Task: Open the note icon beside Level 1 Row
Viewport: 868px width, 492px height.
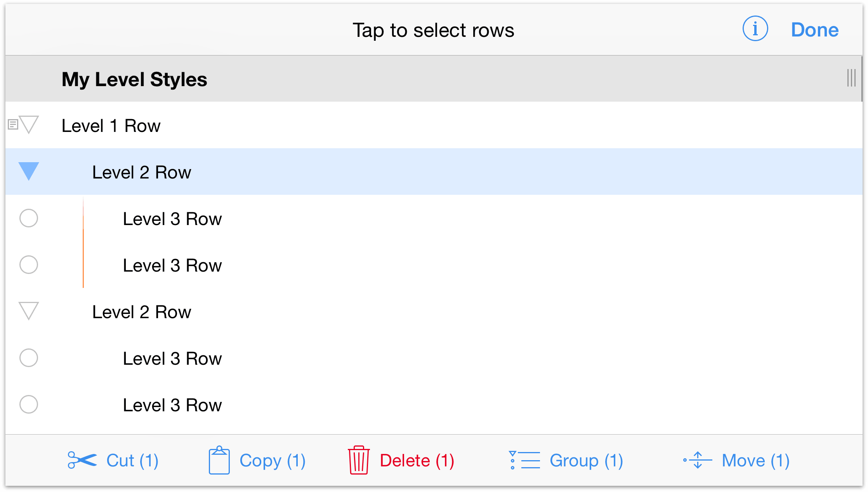Action: tap(13, 125)
